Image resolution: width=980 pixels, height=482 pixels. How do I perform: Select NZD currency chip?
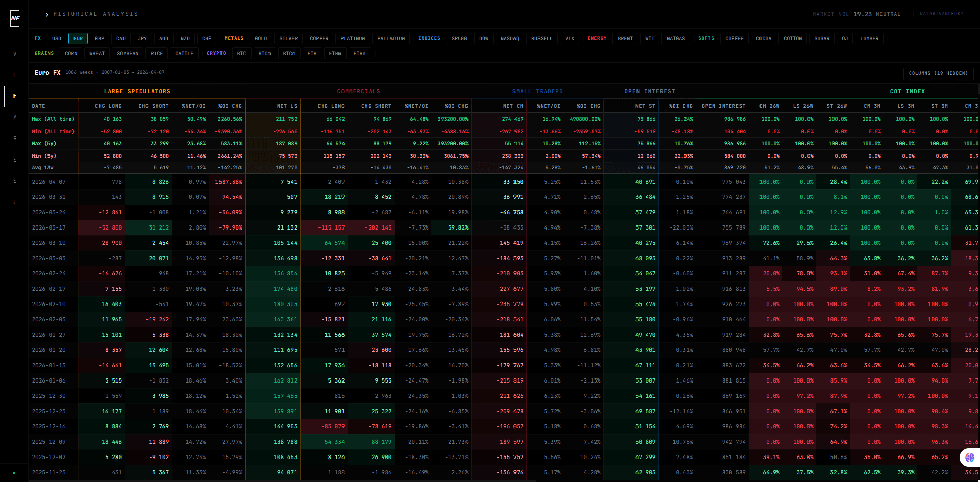pos(185,39)
